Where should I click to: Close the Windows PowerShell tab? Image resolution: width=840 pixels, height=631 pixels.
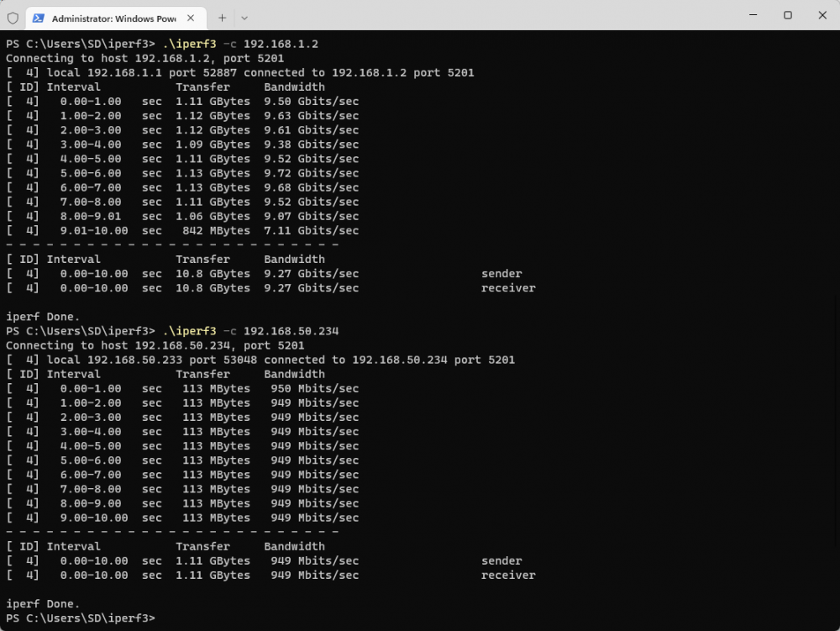(191, 18)
